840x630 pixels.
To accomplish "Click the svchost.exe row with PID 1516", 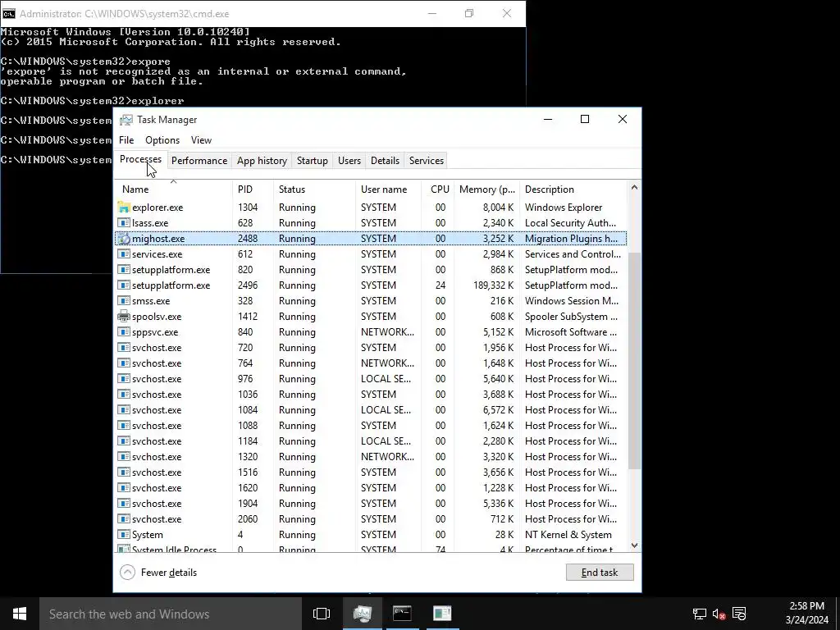I will tap(371, 472).
